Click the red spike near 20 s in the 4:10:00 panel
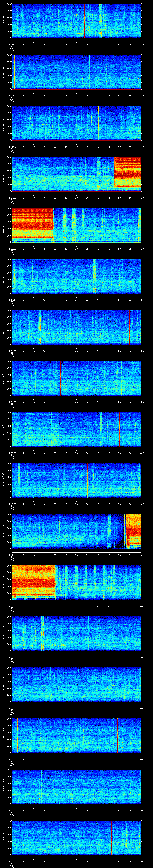 coord(55,480)
